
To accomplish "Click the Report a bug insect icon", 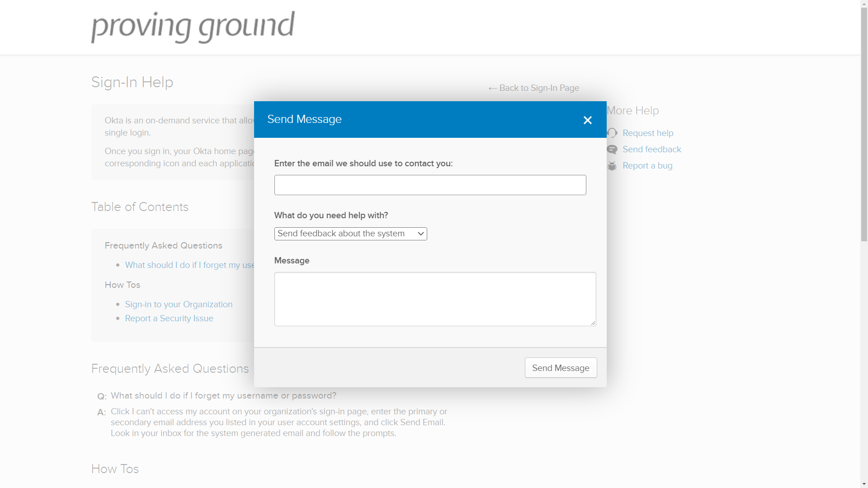I will 613,166.
